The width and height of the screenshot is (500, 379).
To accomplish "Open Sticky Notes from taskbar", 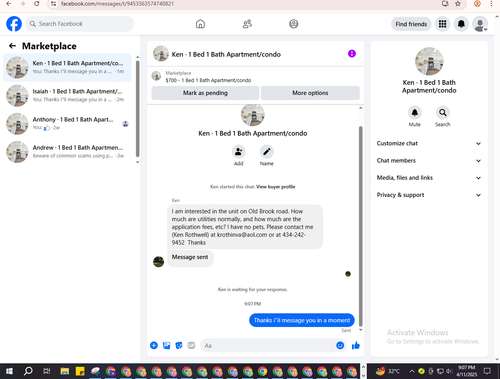I will pyautogui.click(x=80, y=371).
